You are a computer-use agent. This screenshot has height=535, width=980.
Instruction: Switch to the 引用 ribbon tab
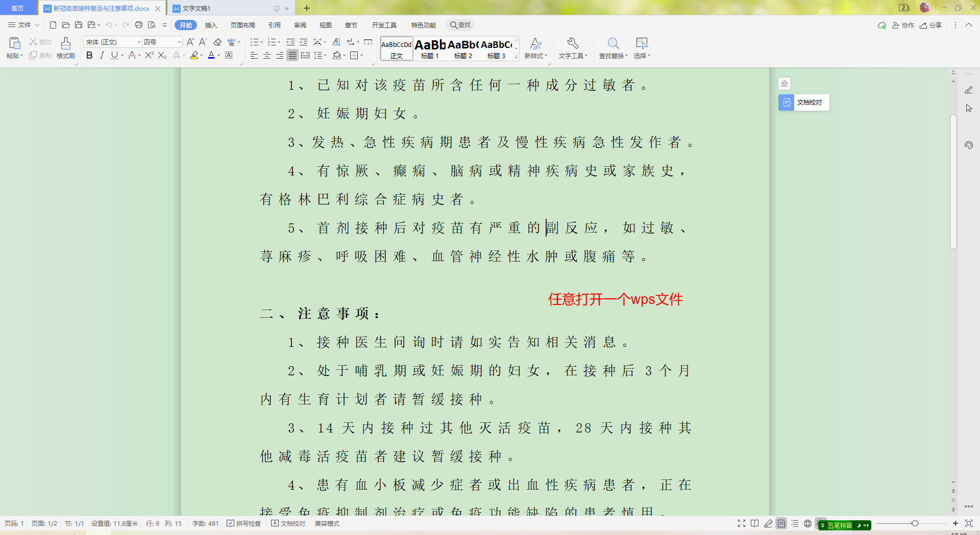coord(275,25)
